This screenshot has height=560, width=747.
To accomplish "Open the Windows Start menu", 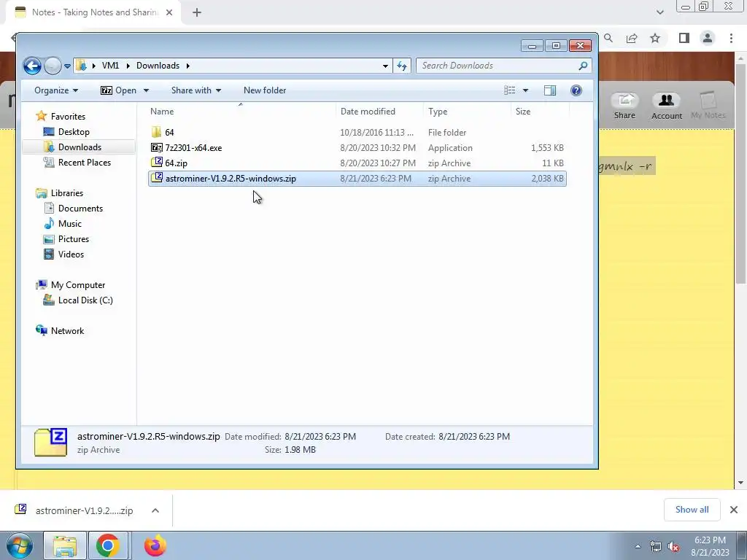I will point(20,545).
